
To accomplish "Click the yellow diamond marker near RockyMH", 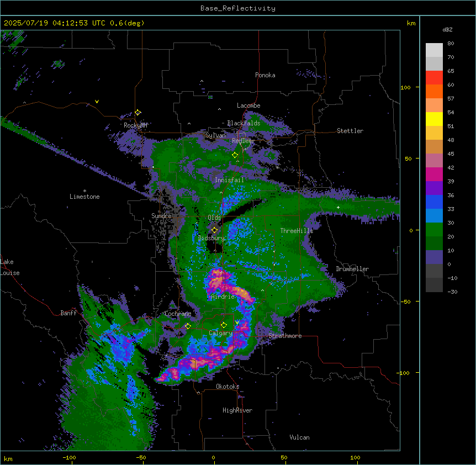I will (138, 113).
